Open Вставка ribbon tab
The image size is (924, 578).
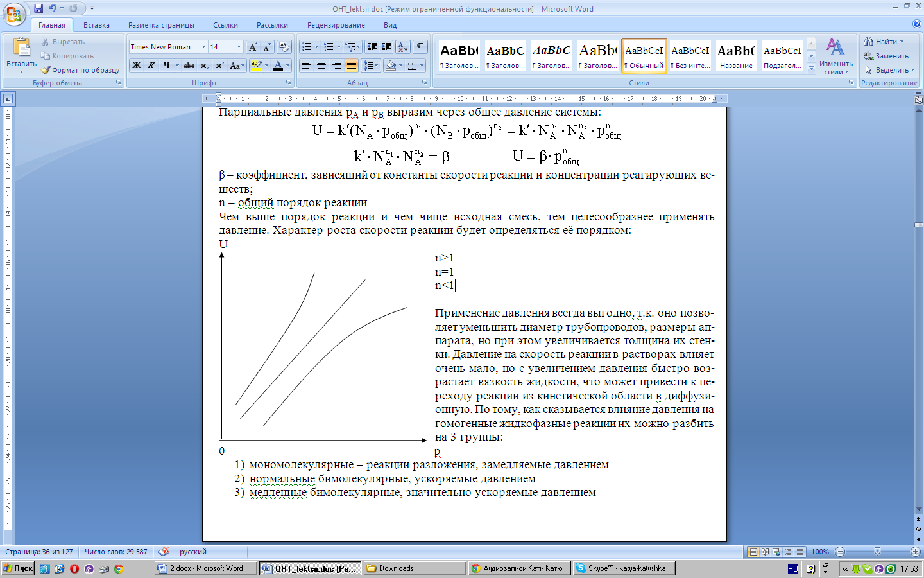pos(96,25)
